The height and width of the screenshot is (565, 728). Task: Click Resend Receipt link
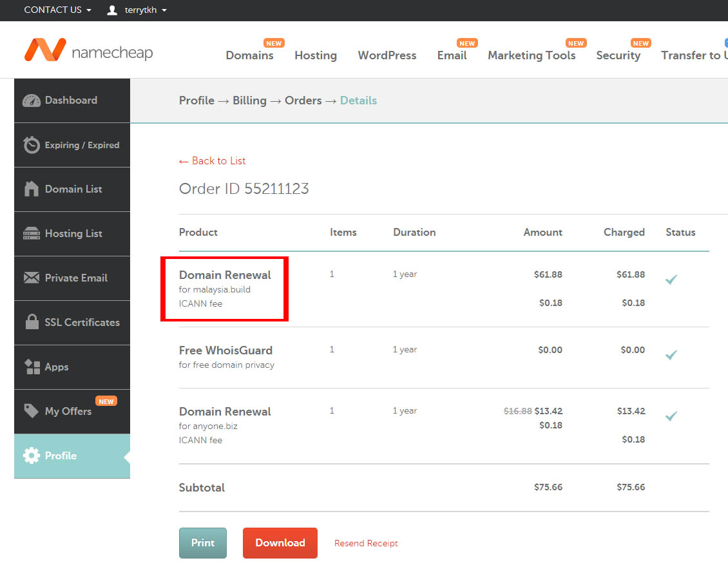(366, 543)
